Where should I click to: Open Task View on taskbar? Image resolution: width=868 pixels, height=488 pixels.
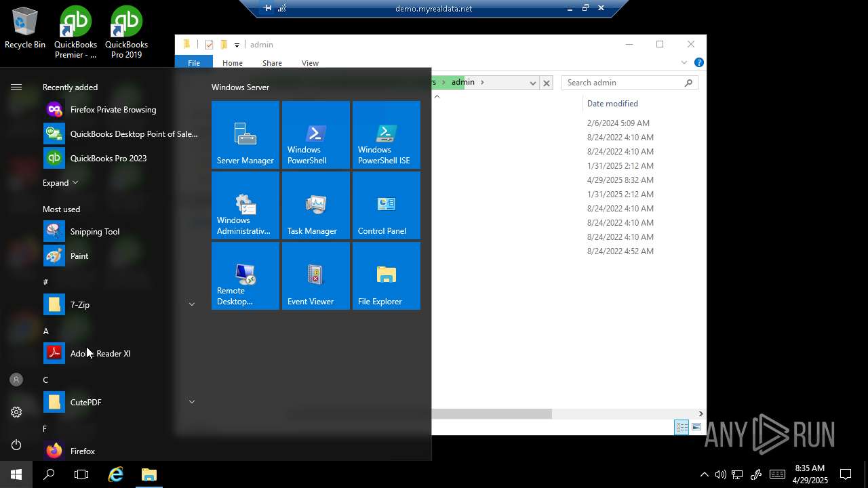[81, 474]
